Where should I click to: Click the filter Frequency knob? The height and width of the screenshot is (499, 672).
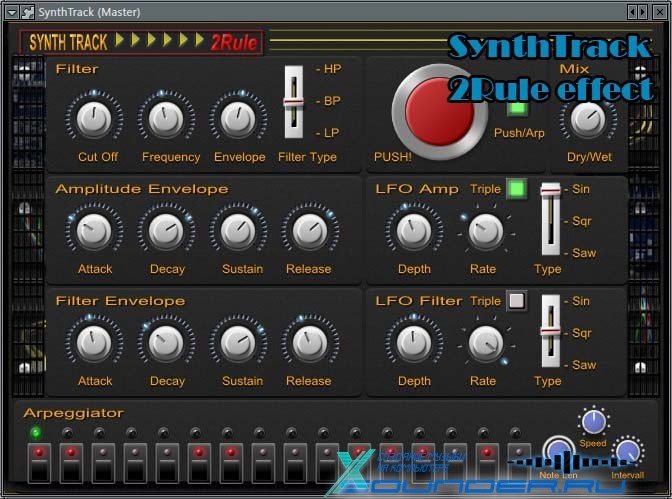(x=166, y=119)
